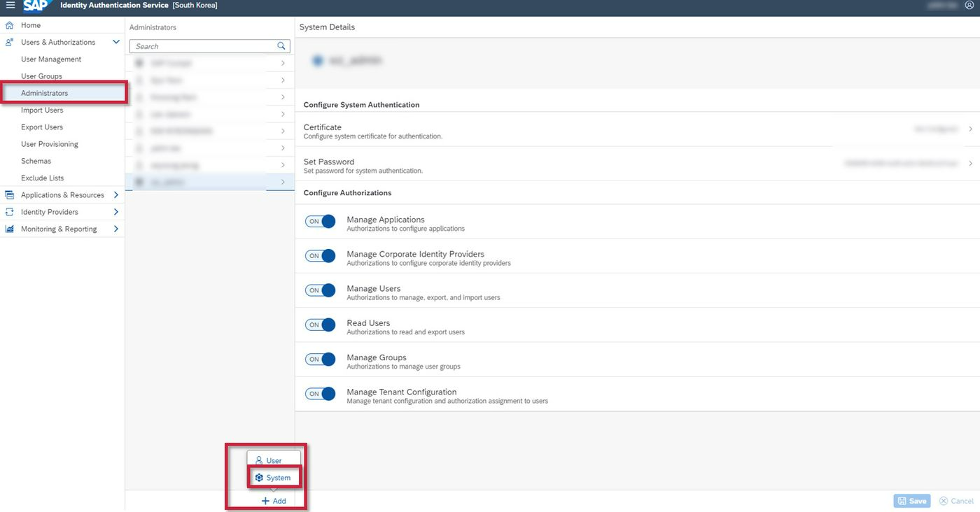Focus the administrators Search field
The height and width of the screenshot is (512, 980).
pyautogui.click(x=210, y=46)
